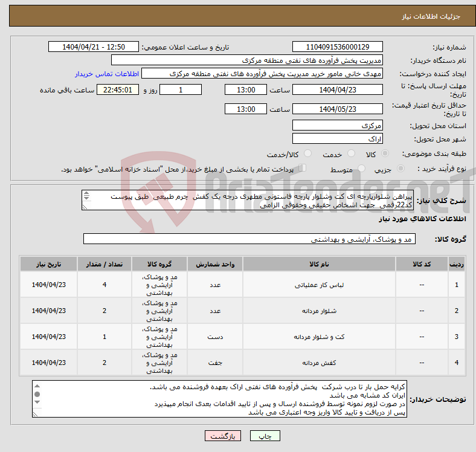Click scroll up arrow in buyer notes box
The image size is (476, 452).
click(x=37, y=386)
